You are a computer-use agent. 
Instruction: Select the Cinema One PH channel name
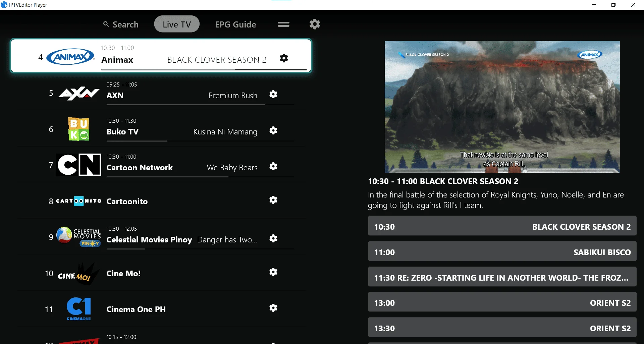tap(136, 309)
